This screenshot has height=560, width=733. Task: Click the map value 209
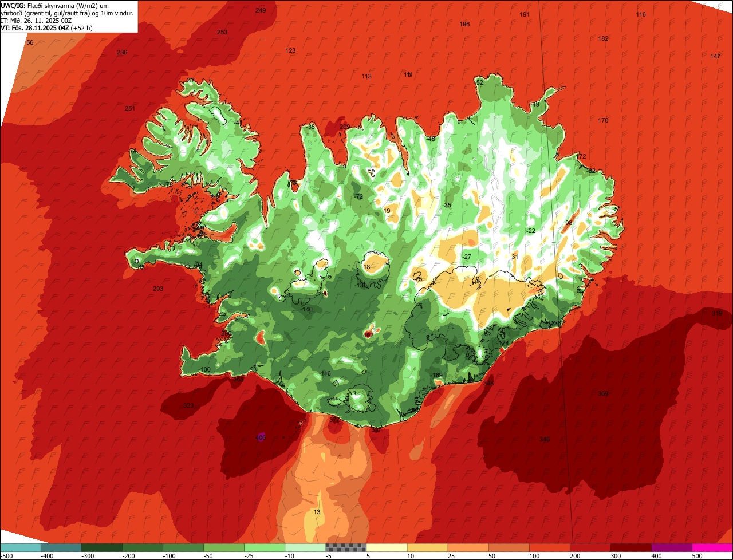click(345, 127)
